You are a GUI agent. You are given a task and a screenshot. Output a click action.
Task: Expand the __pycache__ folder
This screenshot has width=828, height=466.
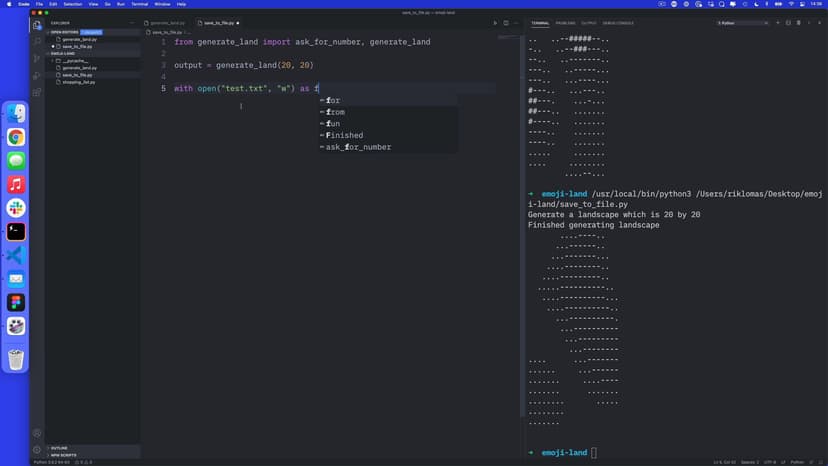[x=74, y=60]
